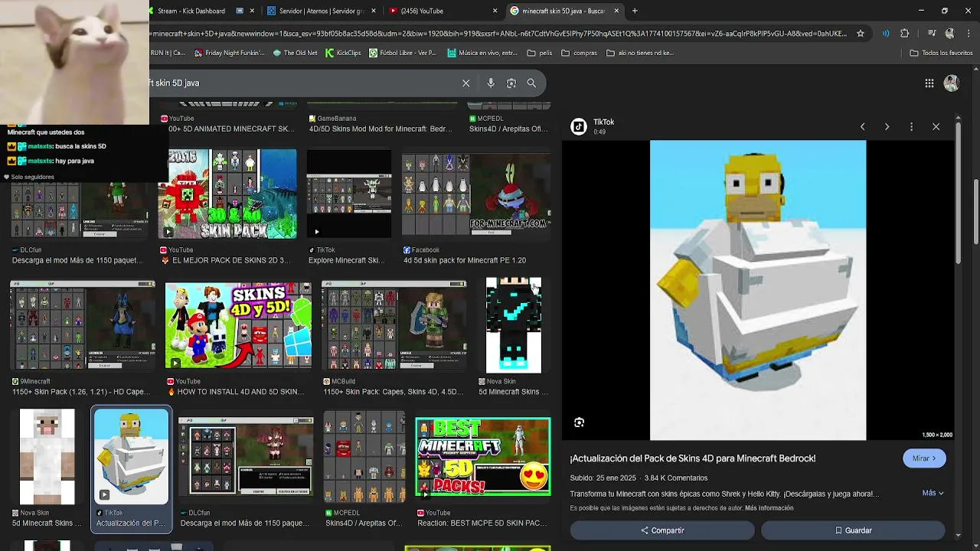This screenshot has width=980, height=551.
Task: Open the MCBuild 1150+ Skin Pack thumbnail
Action: 394,325
